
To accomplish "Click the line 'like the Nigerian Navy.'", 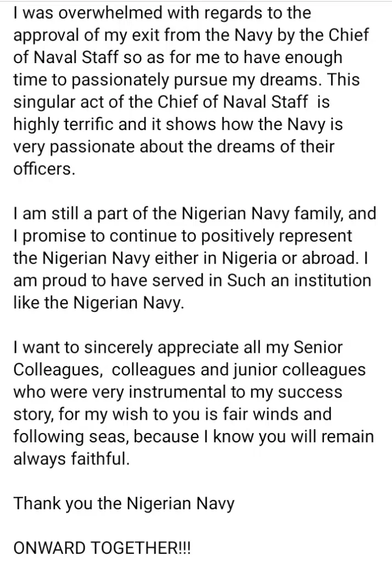I will coord(98,303).
